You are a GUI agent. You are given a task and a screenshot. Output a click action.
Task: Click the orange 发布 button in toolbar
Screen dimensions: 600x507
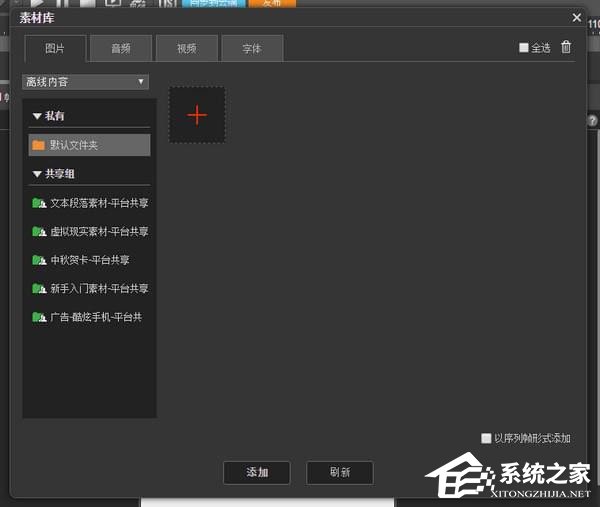[x=271, y=3]
